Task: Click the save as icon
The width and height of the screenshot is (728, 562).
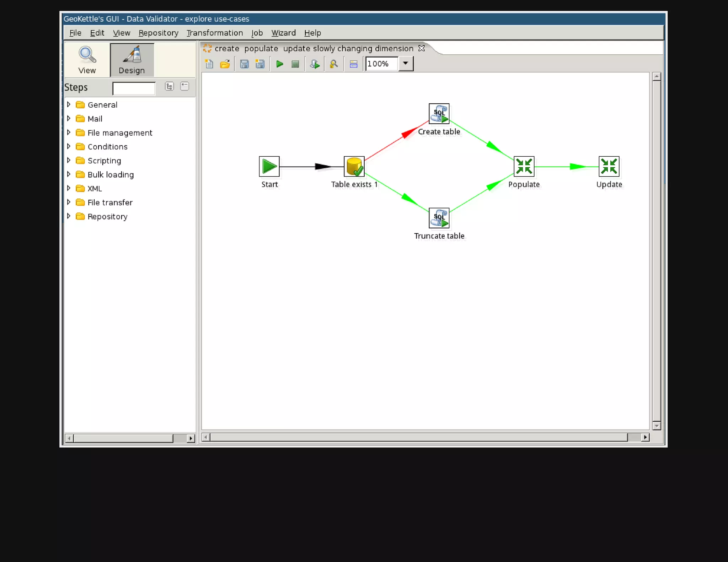Action: (260, 64)
